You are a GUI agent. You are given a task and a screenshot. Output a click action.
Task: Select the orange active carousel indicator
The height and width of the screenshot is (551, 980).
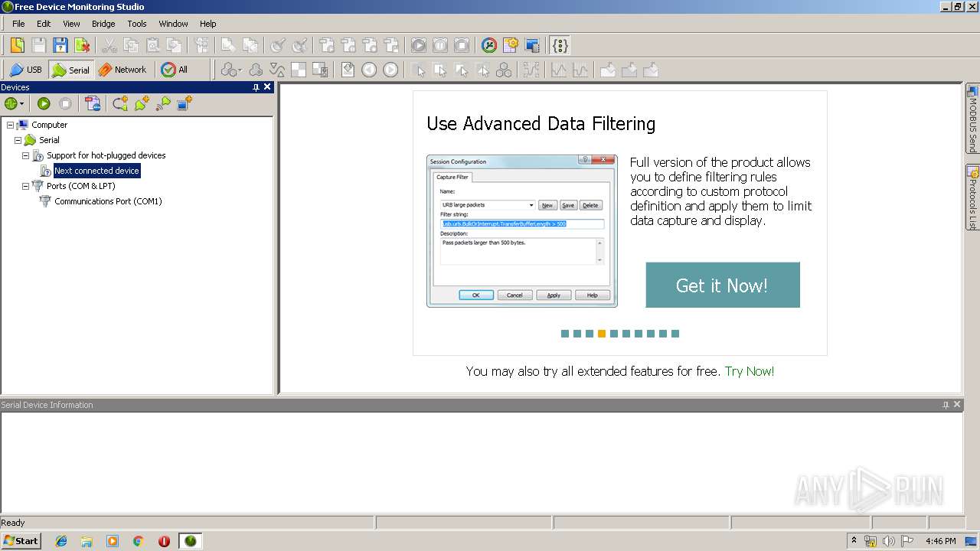click(x=602, y=334)
